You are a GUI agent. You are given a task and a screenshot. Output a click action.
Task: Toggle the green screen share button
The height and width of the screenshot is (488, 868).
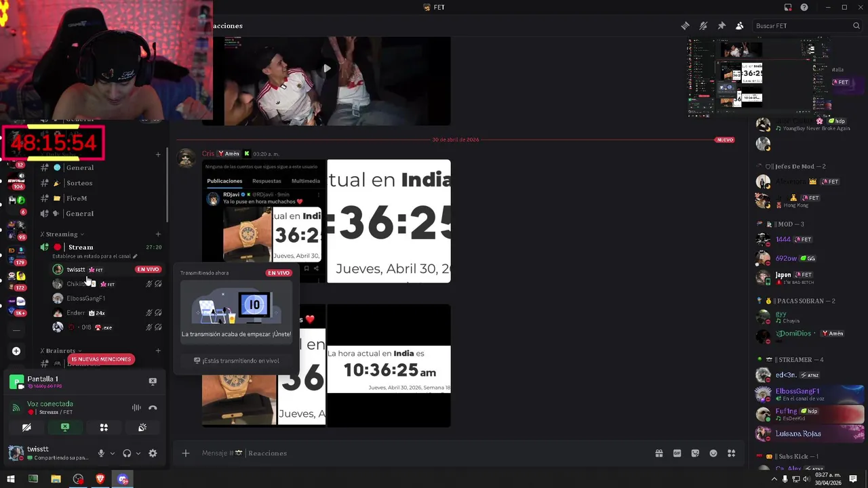tap(65, 428)
